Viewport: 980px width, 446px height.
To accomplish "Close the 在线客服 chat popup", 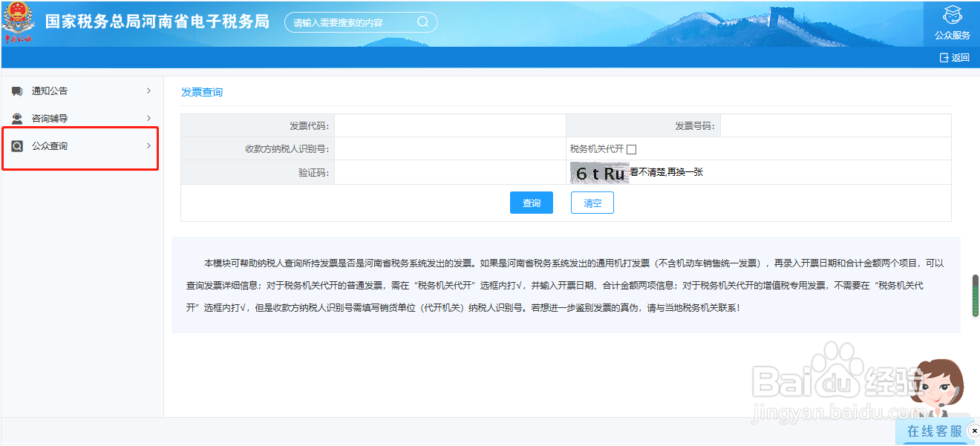I will [973, 430].
